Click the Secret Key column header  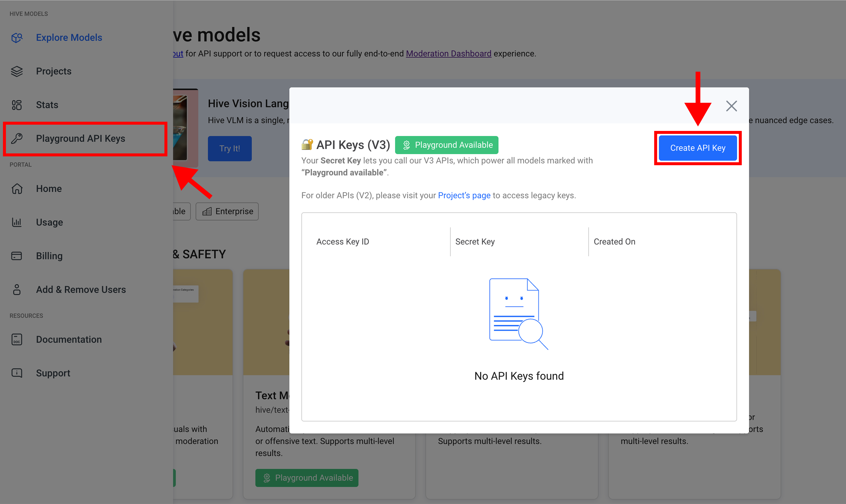pos(475,242)
